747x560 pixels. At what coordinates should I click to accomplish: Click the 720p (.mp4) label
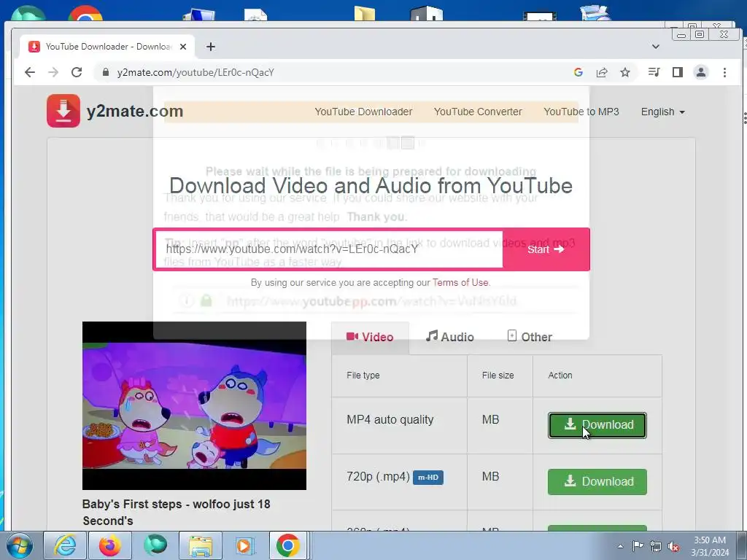379,477
